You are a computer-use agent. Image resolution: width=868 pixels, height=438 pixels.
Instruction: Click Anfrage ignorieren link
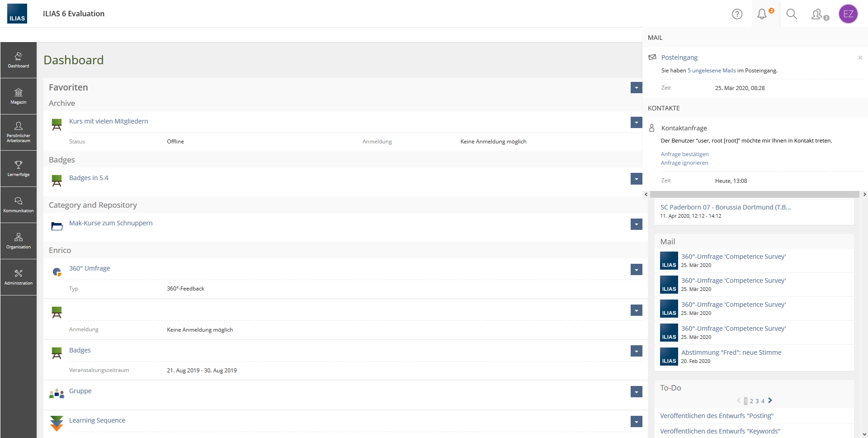coord(684,163)
